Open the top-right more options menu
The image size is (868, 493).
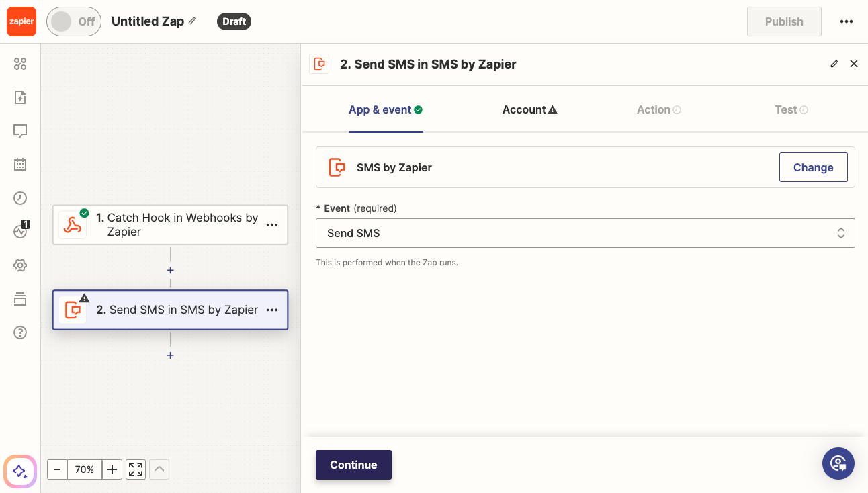pyautogui.click(x=847, y=21)
